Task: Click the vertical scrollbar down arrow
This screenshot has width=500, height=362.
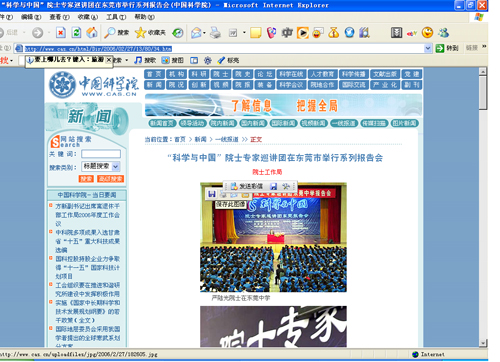Action: click(x=483, y=343)
